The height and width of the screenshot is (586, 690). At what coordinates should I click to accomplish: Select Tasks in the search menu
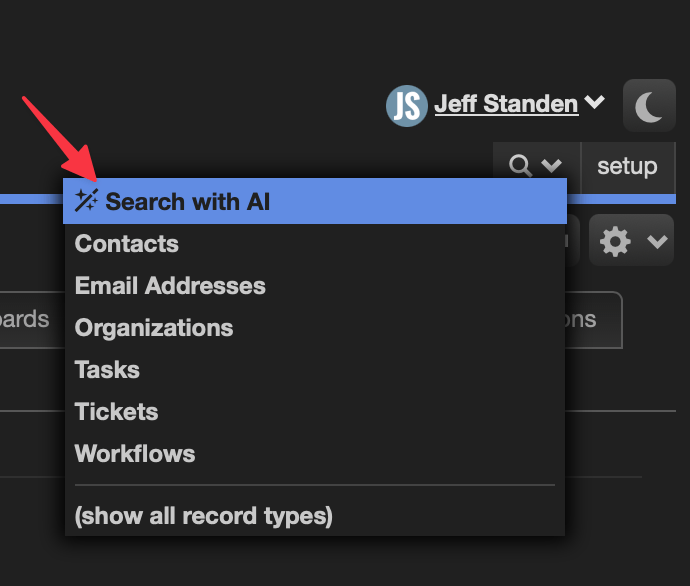point(315,370)
